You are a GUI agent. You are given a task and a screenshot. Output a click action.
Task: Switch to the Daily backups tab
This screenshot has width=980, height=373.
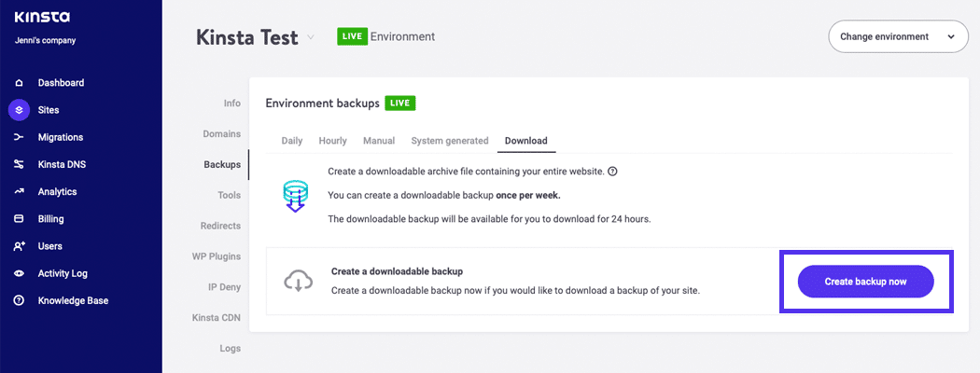click(x=292, y=141)
